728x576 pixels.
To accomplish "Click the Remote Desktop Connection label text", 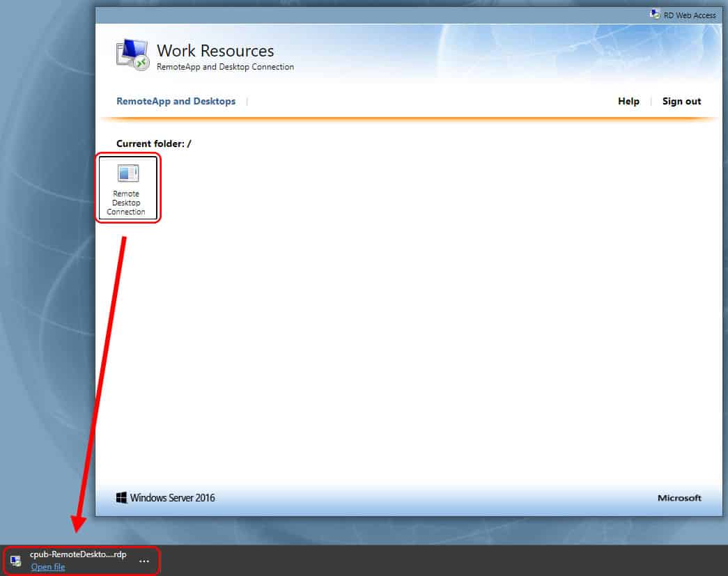I will pyautogui.click(x=126, y=203).
